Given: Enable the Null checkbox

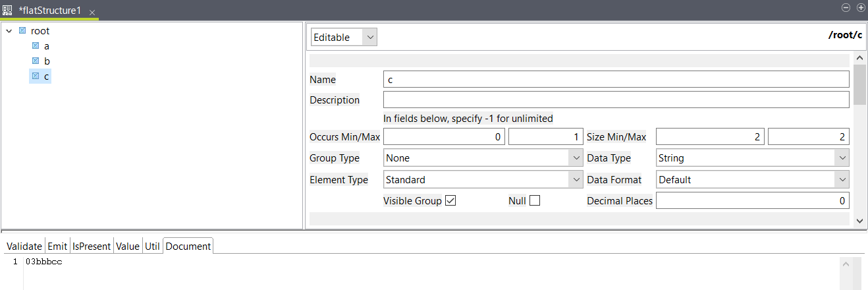Looking at the screenshot, I should (x=535, y=201).
